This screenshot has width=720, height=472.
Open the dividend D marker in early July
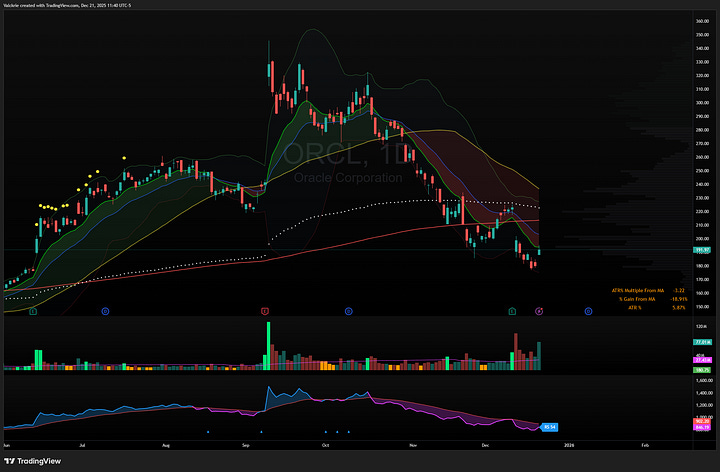click(x=105, y=312)
